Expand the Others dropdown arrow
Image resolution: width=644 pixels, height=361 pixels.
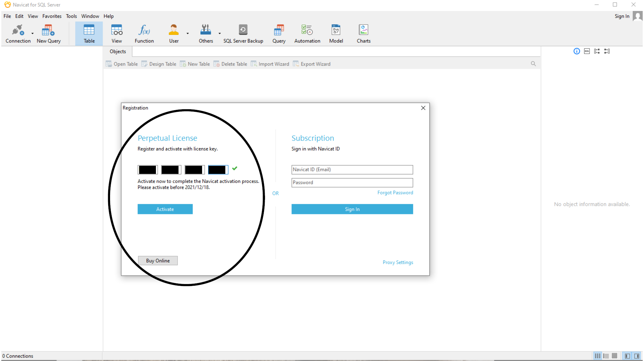point(220,33)
